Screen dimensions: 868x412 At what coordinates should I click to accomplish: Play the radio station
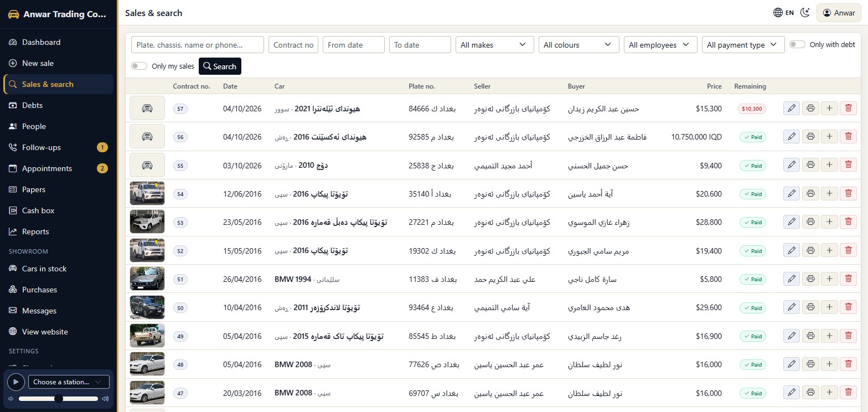(x=16, y=382)
